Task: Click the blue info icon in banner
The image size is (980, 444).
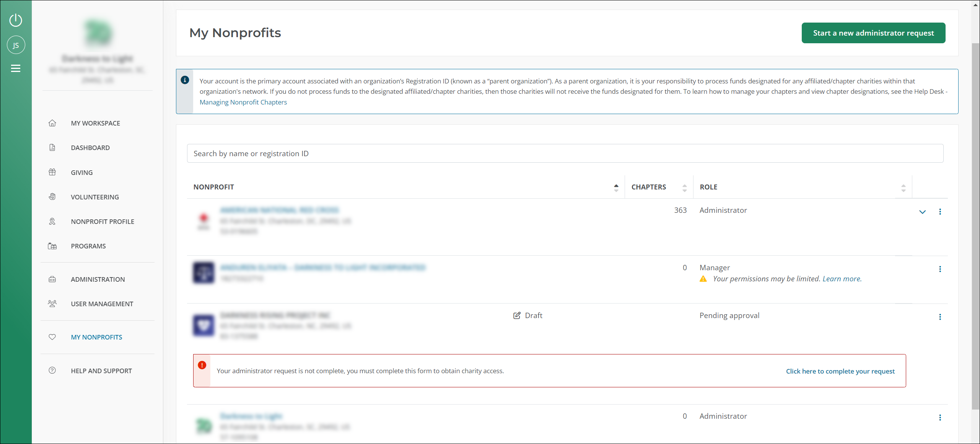Action: pos(185,80)
